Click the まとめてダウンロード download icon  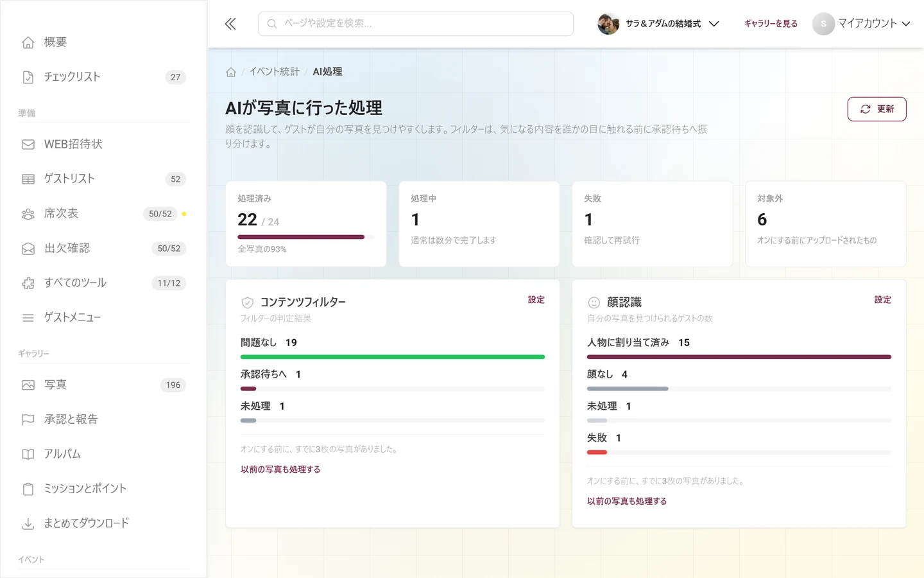click(x=28, y=524)
